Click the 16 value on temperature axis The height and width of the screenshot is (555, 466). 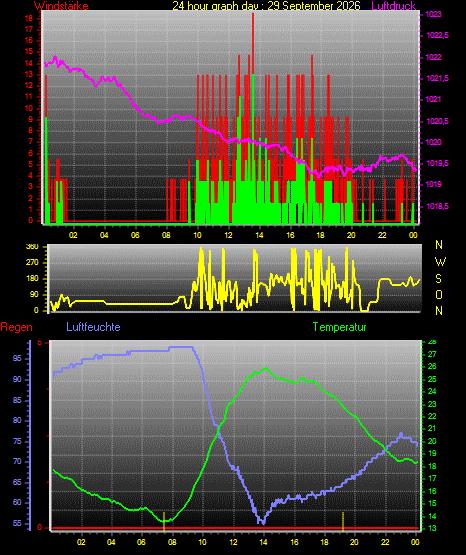432,491
